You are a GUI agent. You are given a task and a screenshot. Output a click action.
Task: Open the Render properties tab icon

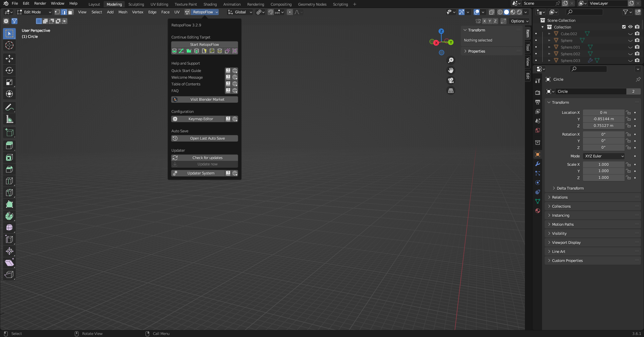(x=538, y=93)
